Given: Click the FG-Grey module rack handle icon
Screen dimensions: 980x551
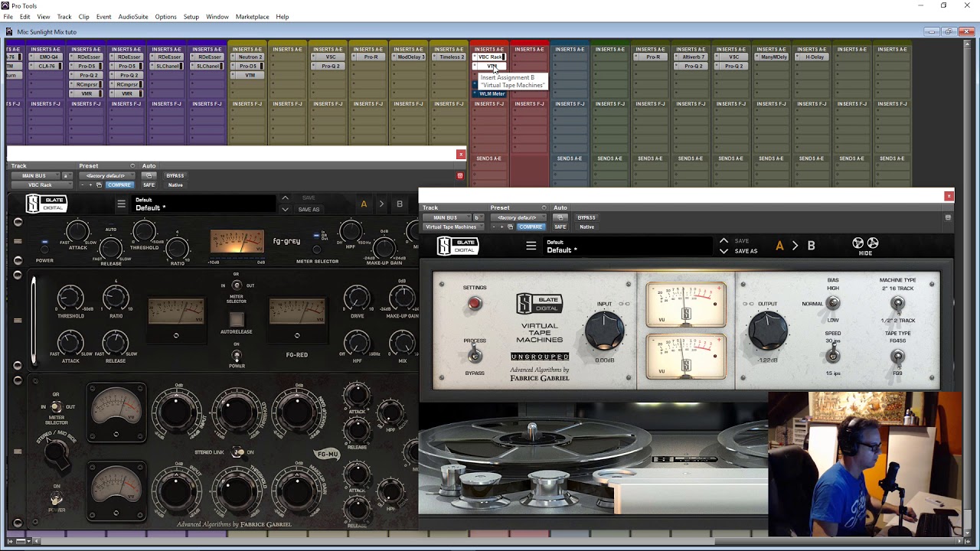Looking at the screenshot, I should point(18,241).
